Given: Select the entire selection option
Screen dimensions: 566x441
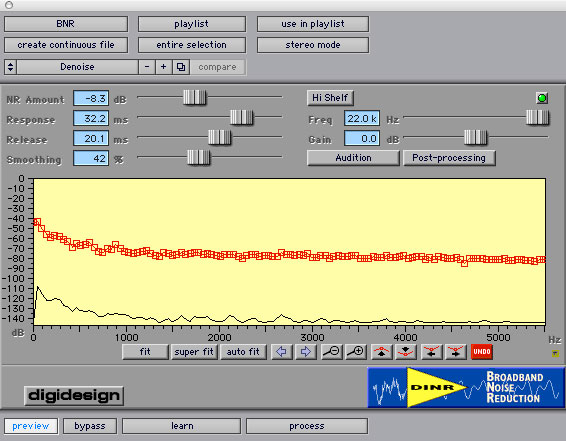Looking at the screenshot, I should tap(192, 45).
